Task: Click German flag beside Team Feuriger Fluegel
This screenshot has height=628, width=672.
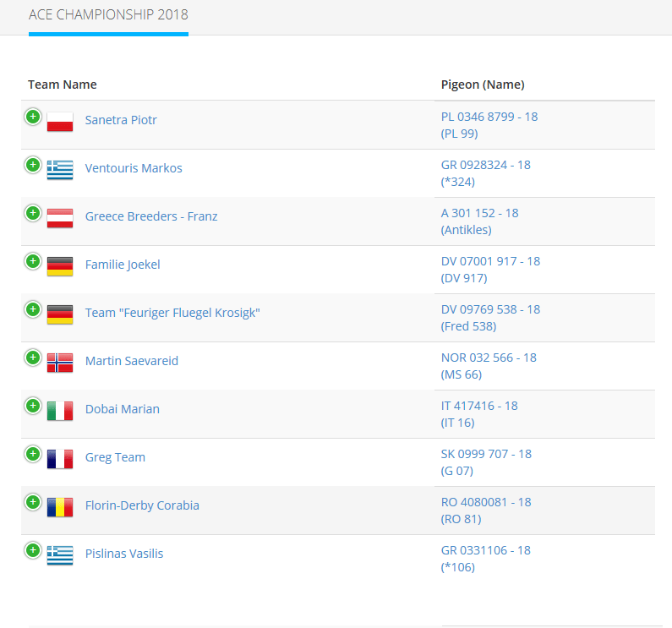Action: (60, 314)
